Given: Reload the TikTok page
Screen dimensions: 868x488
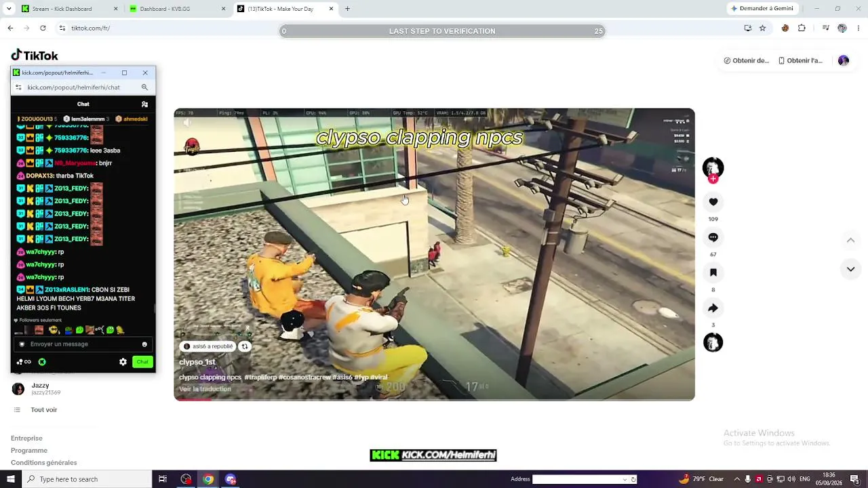Looking at the screenshot, I should [43, 28].
